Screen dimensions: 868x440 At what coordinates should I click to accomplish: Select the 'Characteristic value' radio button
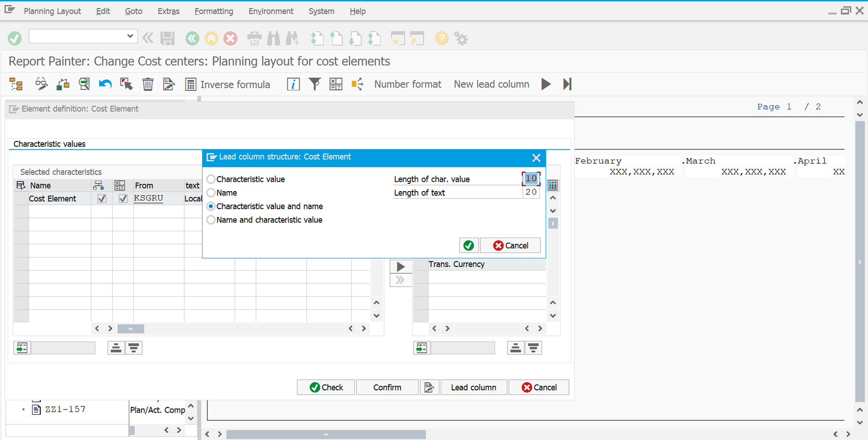pos(211,179)
